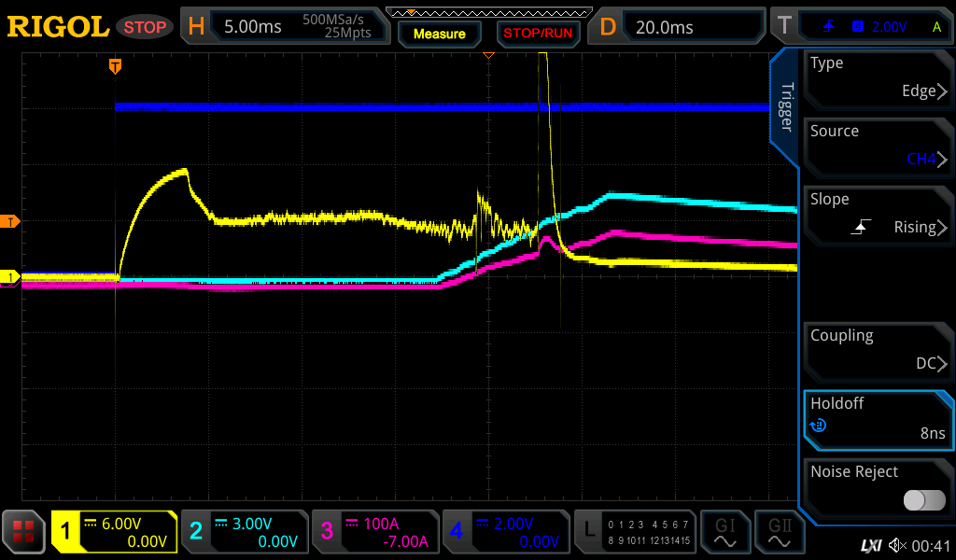Expand the Coupling DC selector

click(878, 350)
